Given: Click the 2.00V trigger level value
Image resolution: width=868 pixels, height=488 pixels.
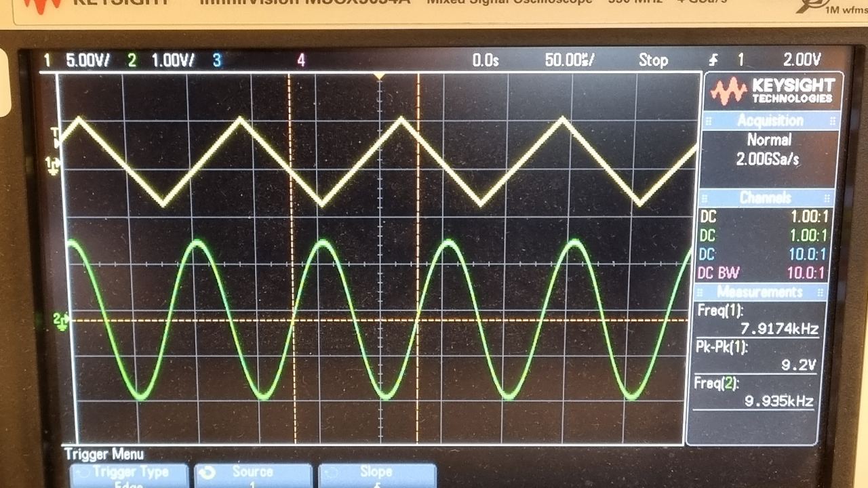Looking at the screenshot, I should point(802,60).
